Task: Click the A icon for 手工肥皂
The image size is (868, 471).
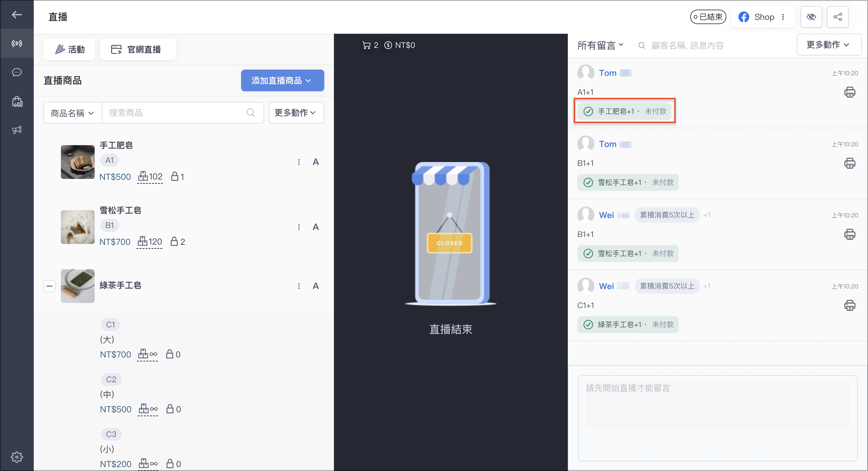Action: [x=315, y=162]
